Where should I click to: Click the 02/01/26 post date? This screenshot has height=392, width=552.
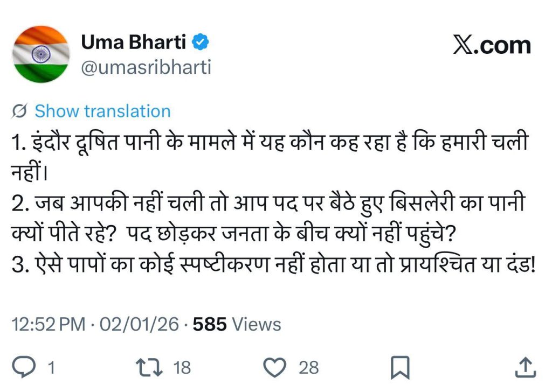(139, 324)
